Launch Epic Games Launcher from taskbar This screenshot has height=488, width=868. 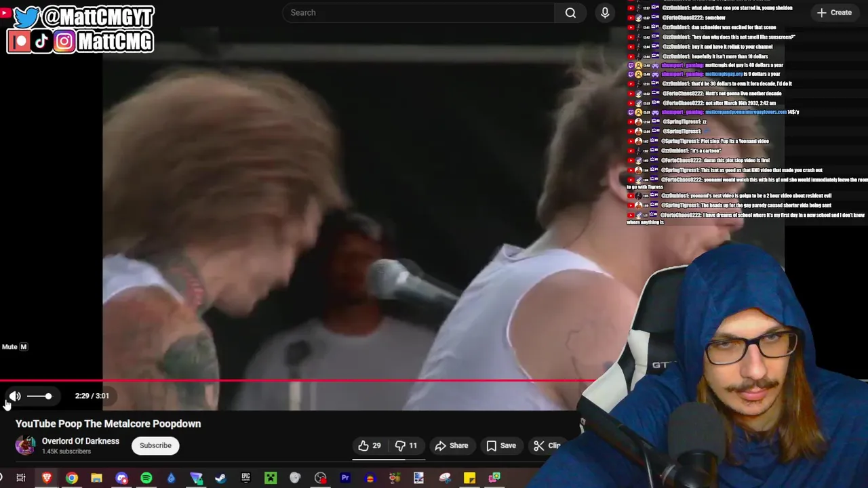tap(245, 478)
